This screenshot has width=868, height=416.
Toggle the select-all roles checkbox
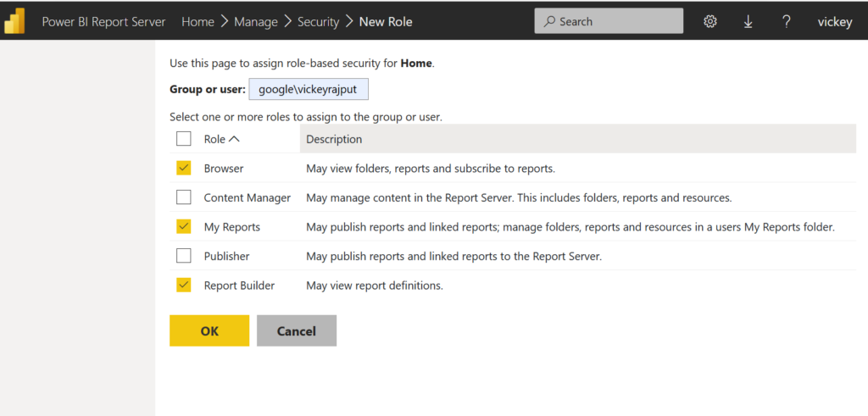click(x=184, y=139)
